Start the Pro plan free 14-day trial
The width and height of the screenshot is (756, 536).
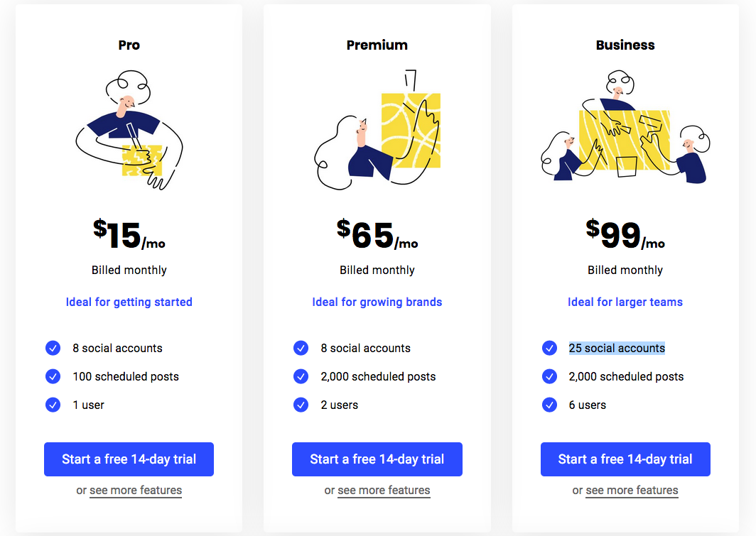point(129,459)
